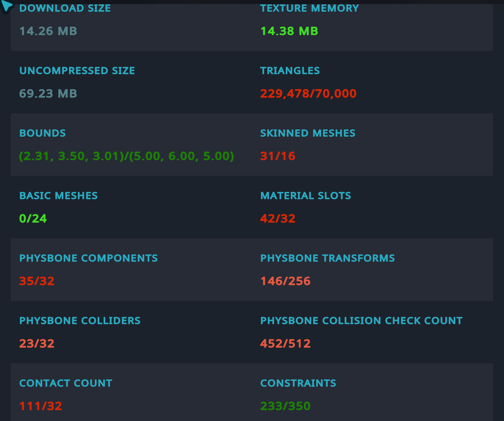Click the Triangles label
This screenshot has height=421, width=504.
(290, 71)
